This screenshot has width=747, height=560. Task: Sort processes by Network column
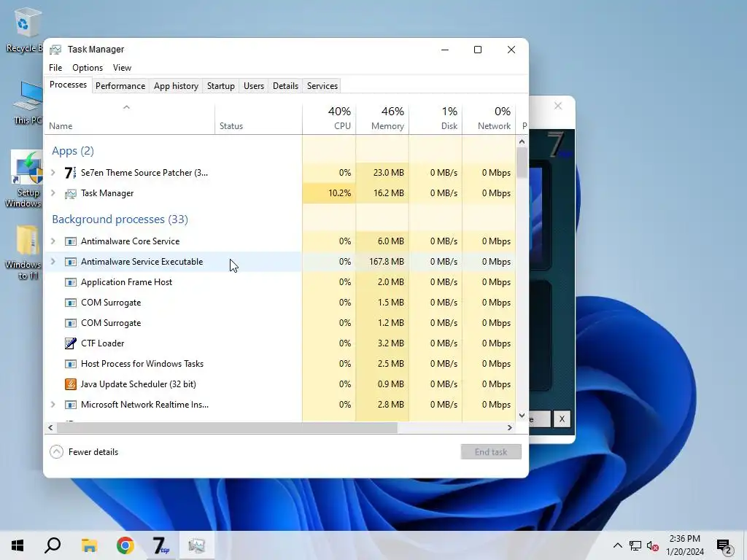pos(489,118)
